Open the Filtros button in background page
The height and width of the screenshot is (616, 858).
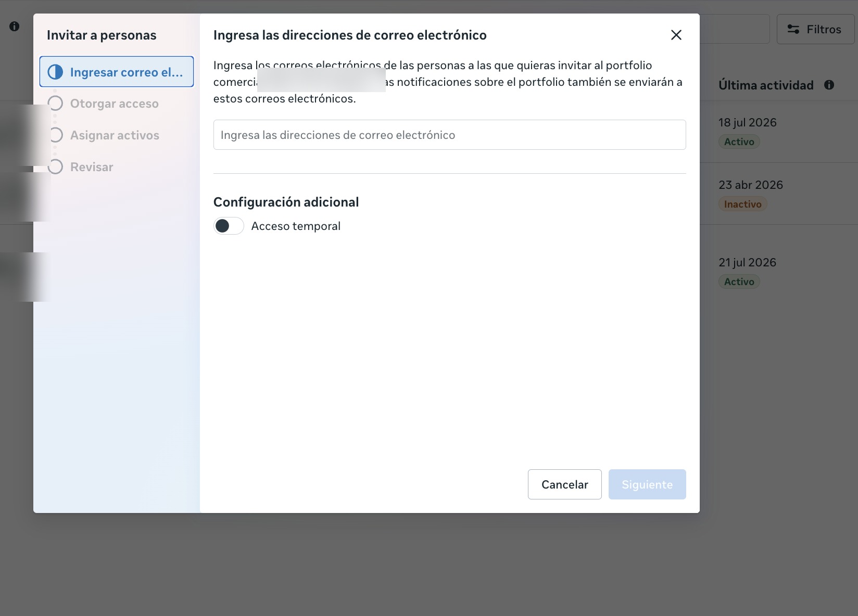point(815,29)
